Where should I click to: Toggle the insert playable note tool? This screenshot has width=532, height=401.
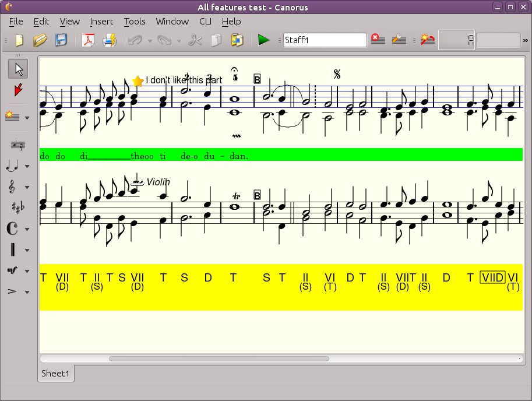[12, 166]
